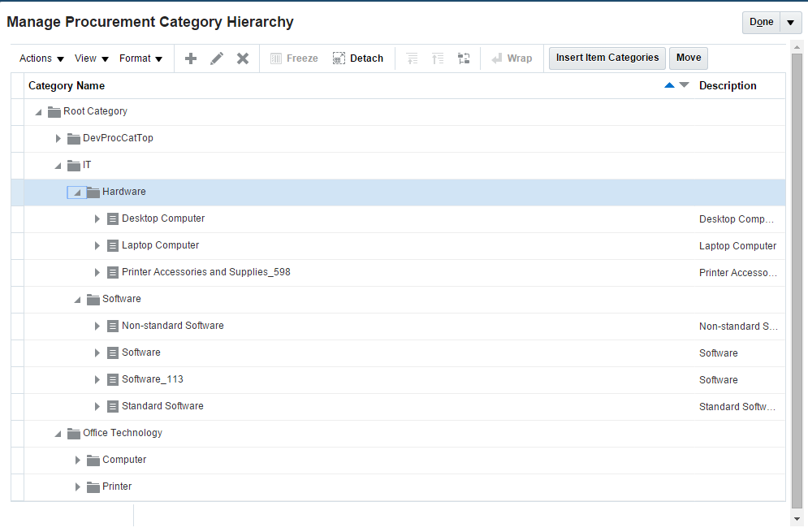The width and height of the screenshot is (808, 532).
Task: Open the Actions menu
Action: point(40,58)
